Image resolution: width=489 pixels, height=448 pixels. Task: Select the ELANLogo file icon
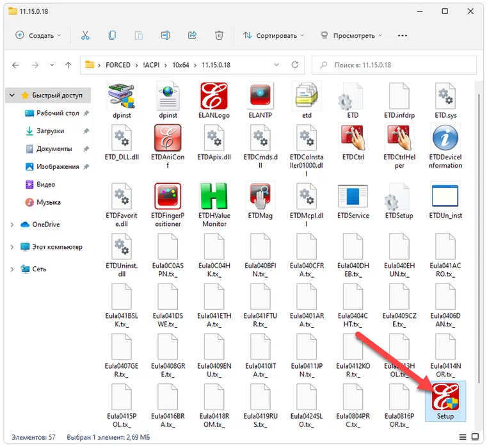click(213, 97)
